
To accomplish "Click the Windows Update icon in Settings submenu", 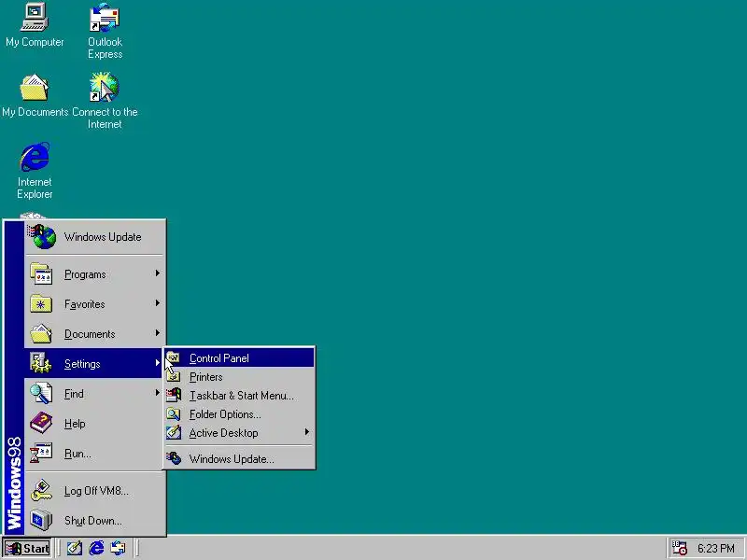I will pos(174,458).
